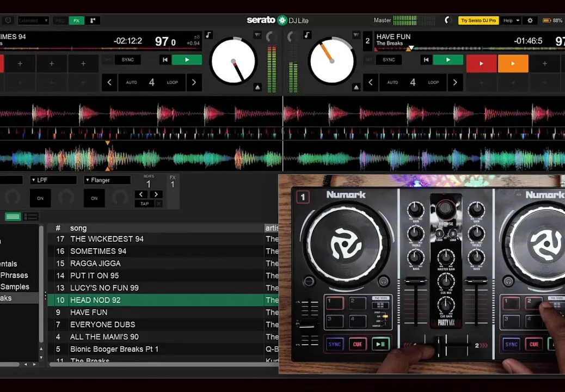Double the auto loop size on Deck 2
The width and height of the screenshot is (565, 392).
(x=455, y=83)
